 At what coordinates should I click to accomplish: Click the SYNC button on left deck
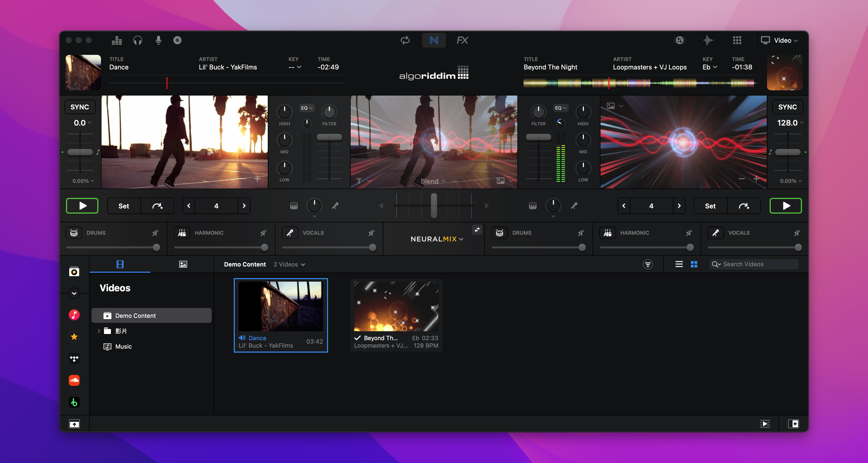[x=81, y=107]
